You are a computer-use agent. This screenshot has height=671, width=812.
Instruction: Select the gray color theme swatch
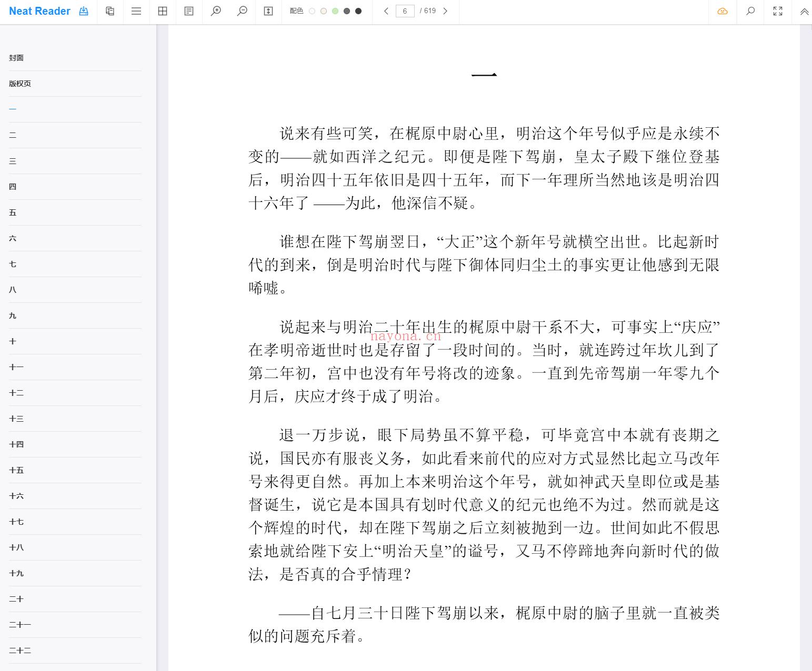[347, 11]
